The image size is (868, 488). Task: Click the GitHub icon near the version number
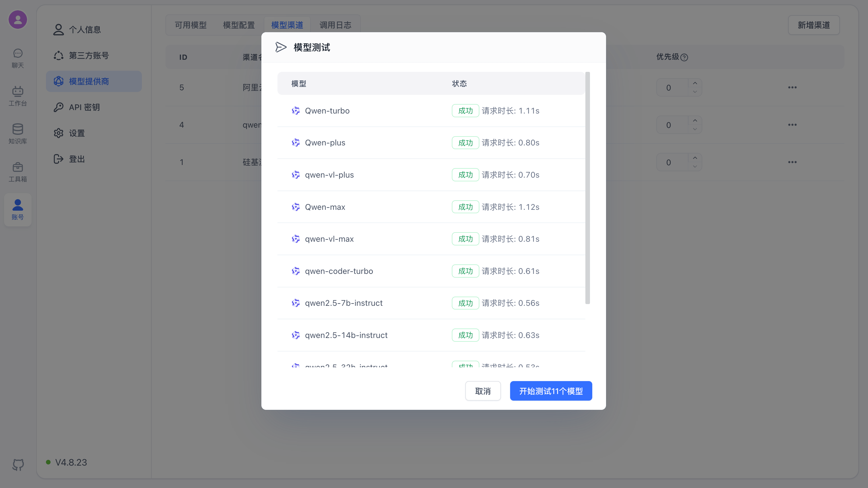(x=18, y=465)
